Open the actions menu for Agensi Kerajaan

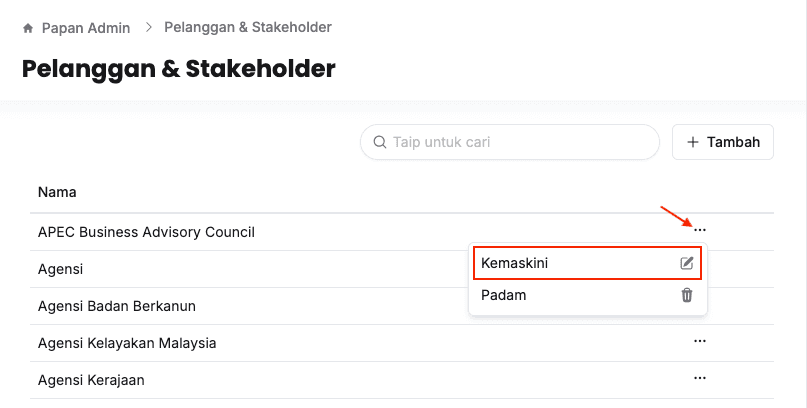700,378
